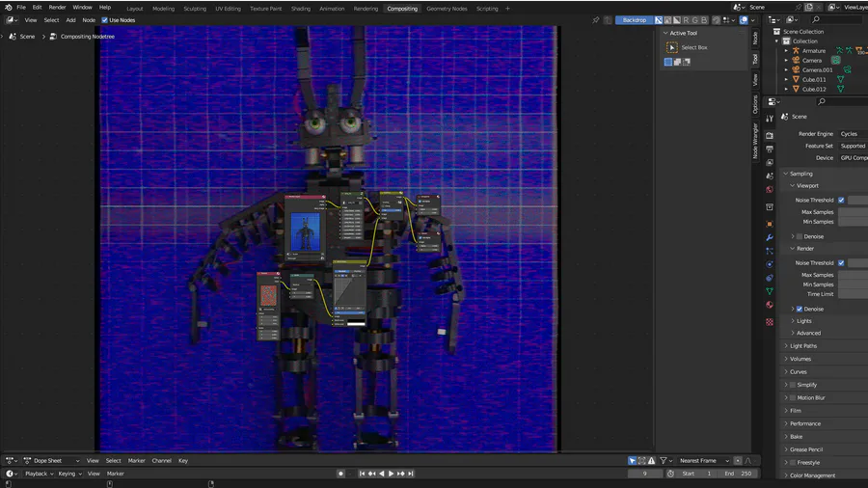Click the Blender logo icon
Screen dimensions: 868x488
(x=8, y=7)
